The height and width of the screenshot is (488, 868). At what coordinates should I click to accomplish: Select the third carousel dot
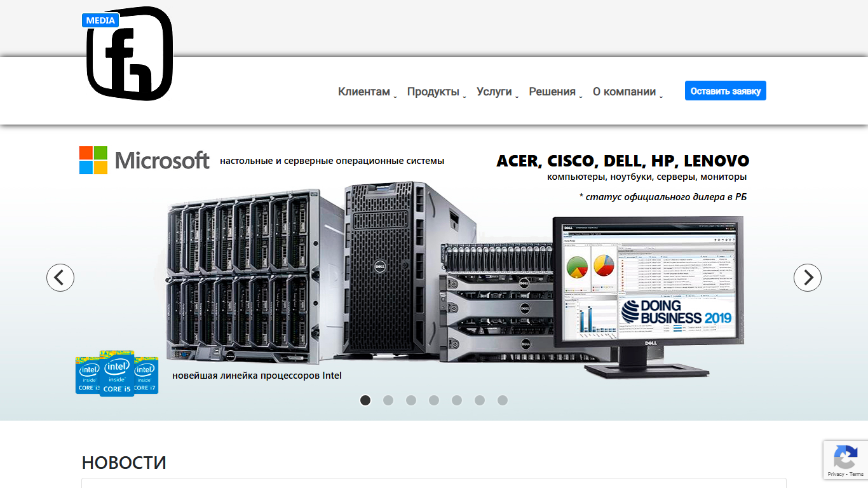pyautogui.click(x=411, y=400)
